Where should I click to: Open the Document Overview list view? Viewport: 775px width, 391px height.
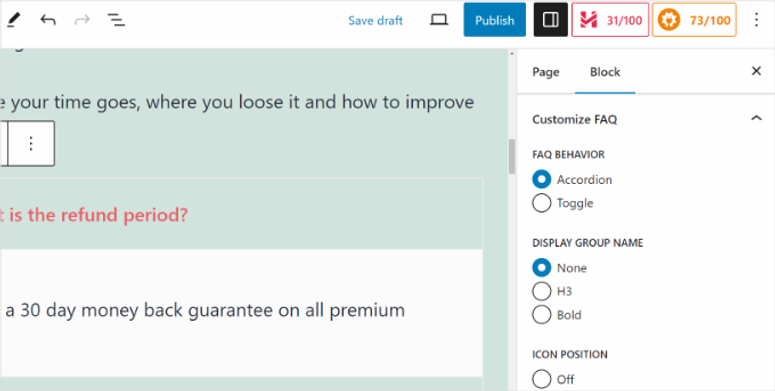pos(116,20)
